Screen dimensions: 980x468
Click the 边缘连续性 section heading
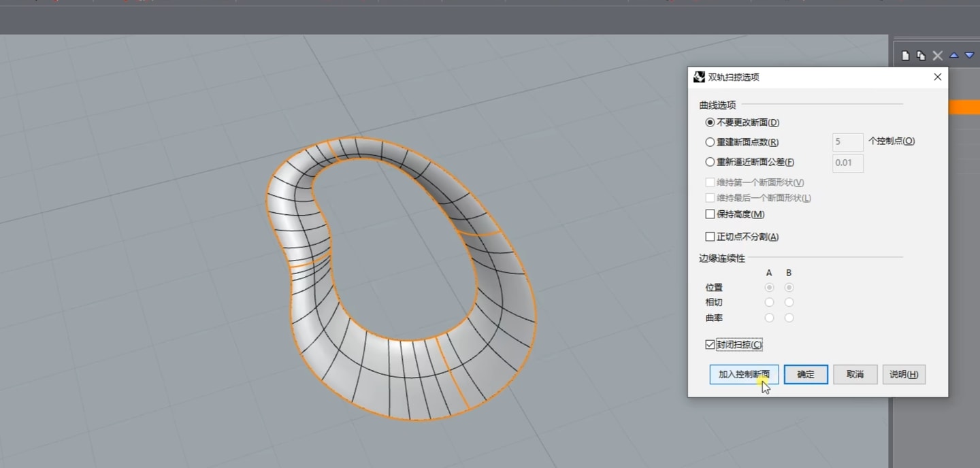coord(722,258)
